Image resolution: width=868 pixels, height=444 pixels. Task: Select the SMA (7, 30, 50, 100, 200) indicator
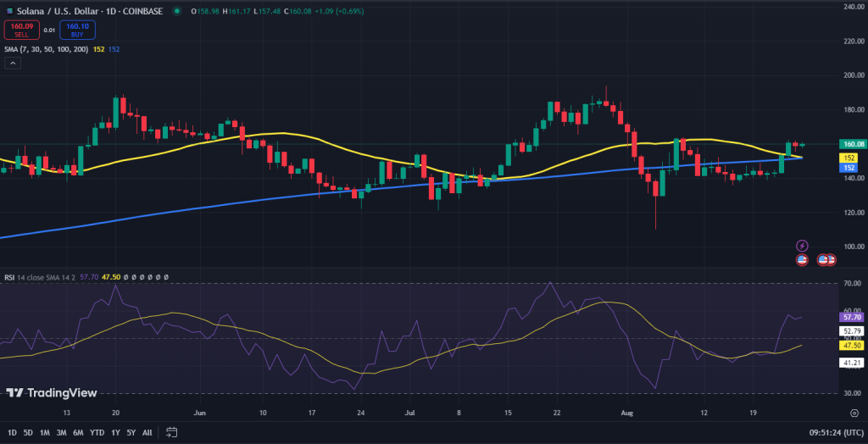(45, 49)
